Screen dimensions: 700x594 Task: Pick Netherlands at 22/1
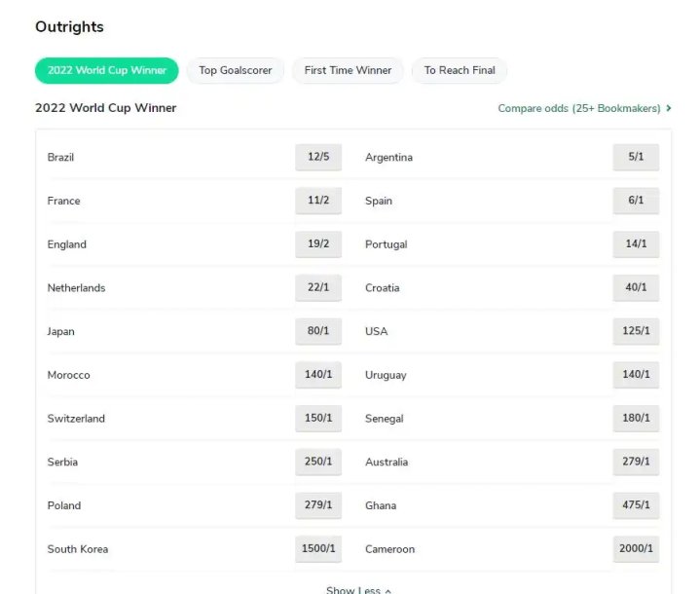coord(318,288)
